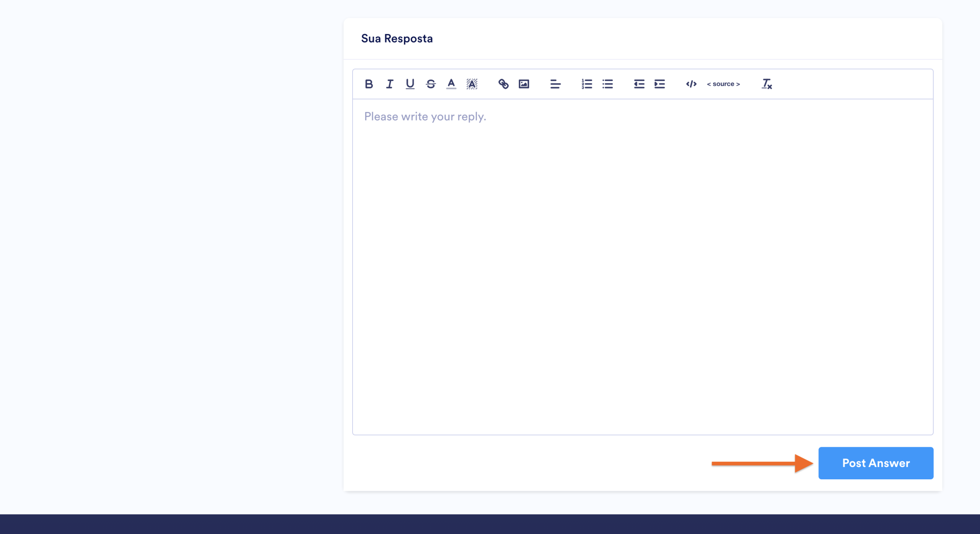
Task: Insert a code block
Action: pyautogui.click(x=691, y=84)
